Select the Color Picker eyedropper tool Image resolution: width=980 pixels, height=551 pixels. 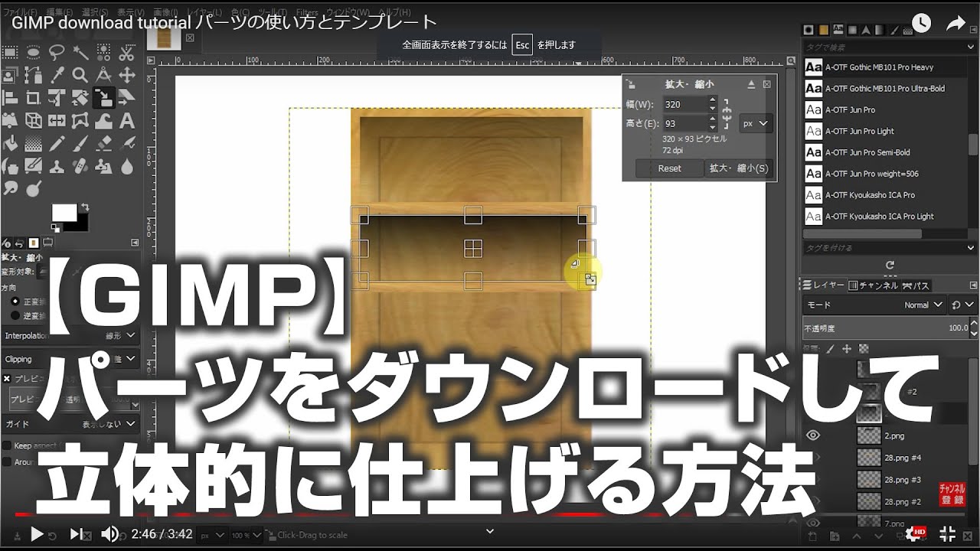pos(57,75)
